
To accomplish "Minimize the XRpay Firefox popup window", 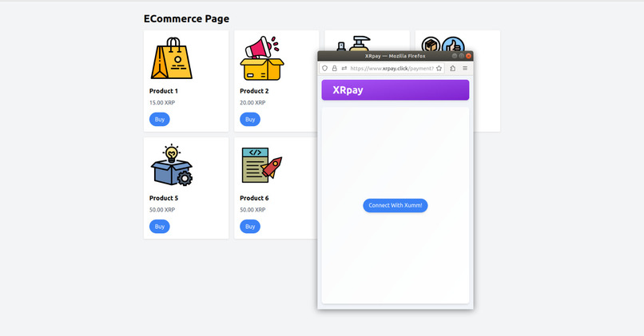I will (x=455, y=56).
